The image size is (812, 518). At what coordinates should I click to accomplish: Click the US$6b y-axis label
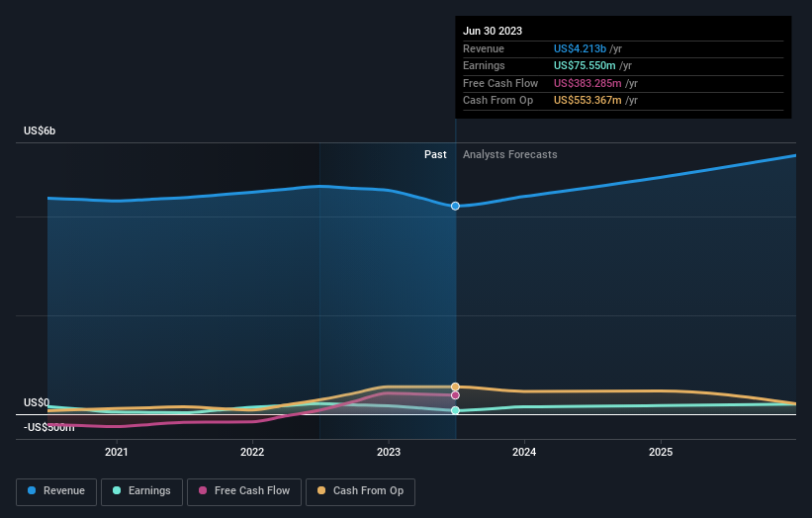click(40, 130)
